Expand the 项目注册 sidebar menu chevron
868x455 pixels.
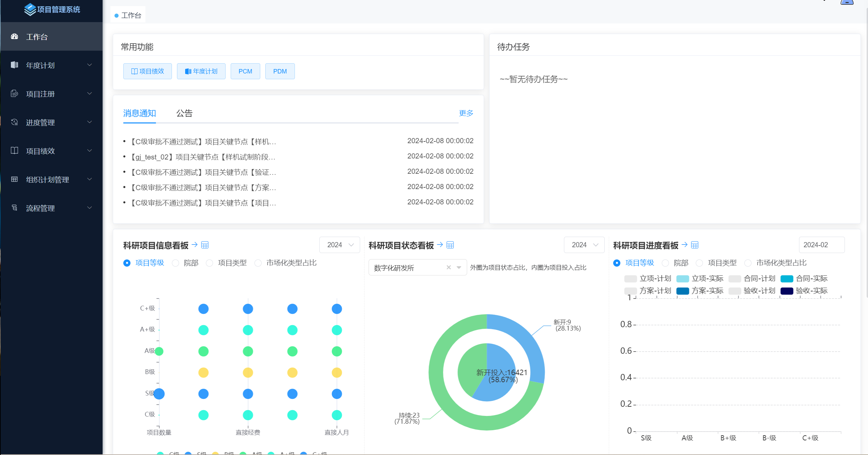[x=90, y=94]
